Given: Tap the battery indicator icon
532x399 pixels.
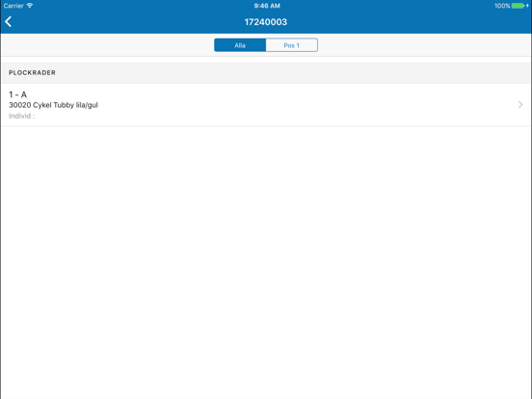Looking at the screenshot, I should click(x=518, y=6).
